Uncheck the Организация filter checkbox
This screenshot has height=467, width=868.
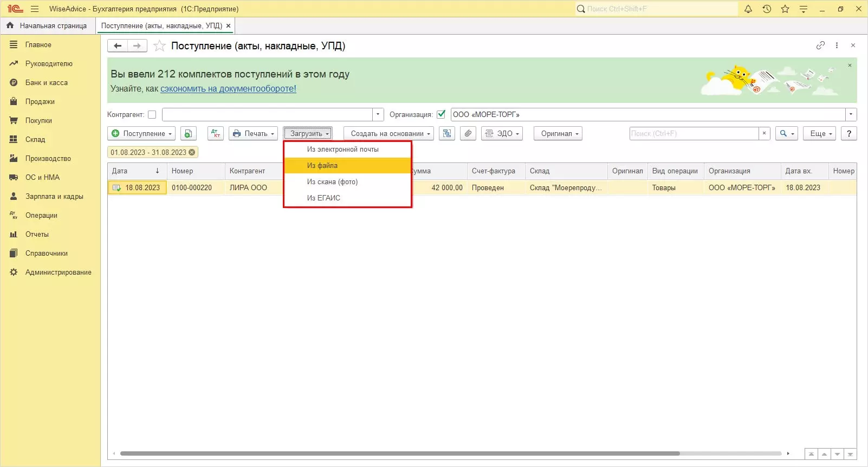pos(441,114)
